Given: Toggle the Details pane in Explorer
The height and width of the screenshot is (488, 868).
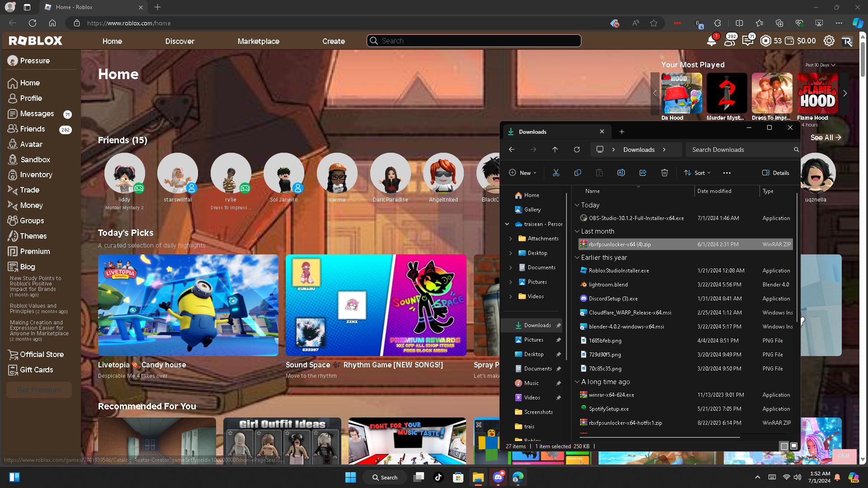Looking at the screenshot, I should [x=776, y=173].
